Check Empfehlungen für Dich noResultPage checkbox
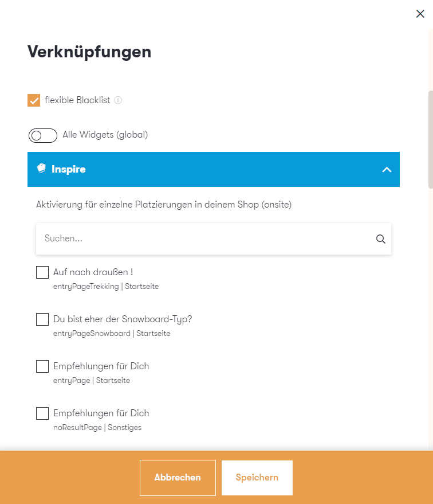The image size is (433, 504). pyautogui.click(x=42, y=413)
